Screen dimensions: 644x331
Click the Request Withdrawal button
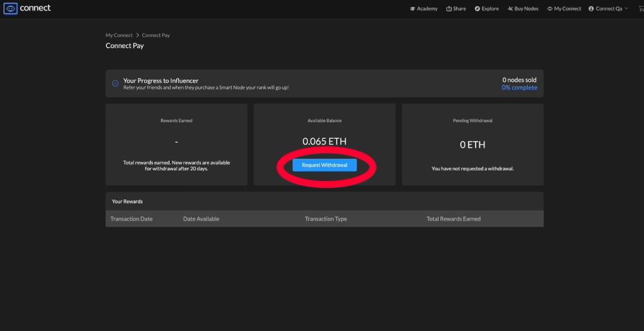pos(324,165)
